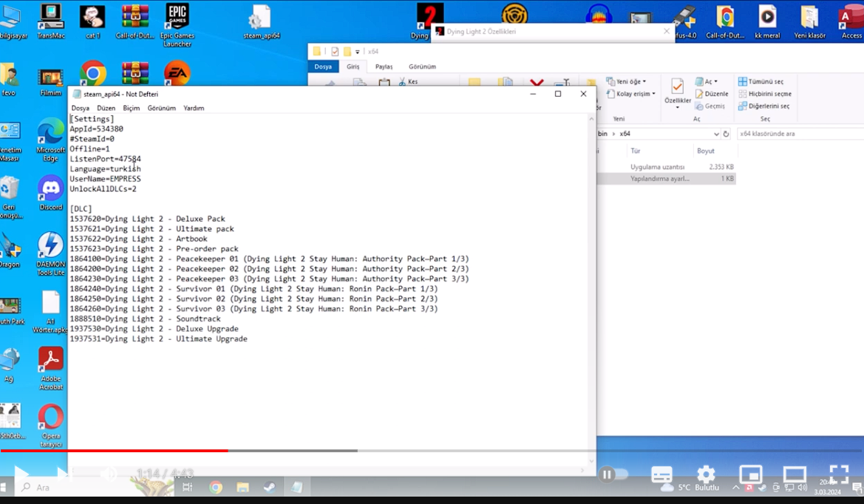Click refresh icon beside Explorer address bar
Screen dimensions: 864x504
point(727,134)
